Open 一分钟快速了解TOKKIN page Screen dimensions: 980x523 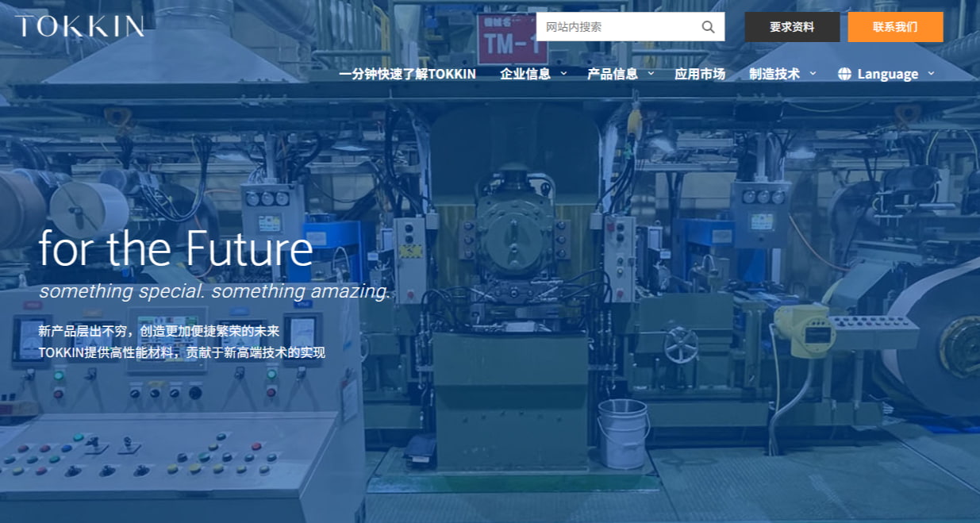pos(407,74)
